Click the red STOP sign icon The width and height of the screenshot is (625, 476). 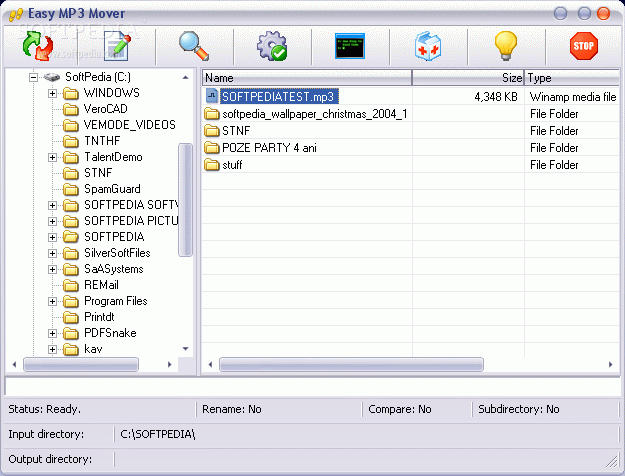(x=584, y=46)
